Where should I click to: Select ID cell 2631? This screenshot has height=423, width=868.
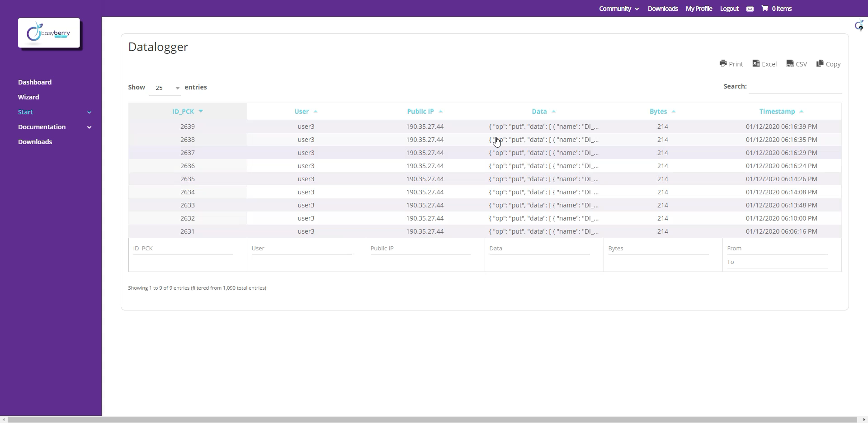tap(188, 231)
